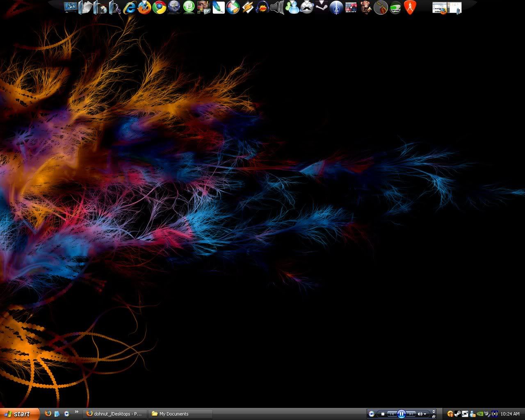Pause playback in Media Player toolbar
The height and width of the screenshot is (420, 525).
coord(402,414)
